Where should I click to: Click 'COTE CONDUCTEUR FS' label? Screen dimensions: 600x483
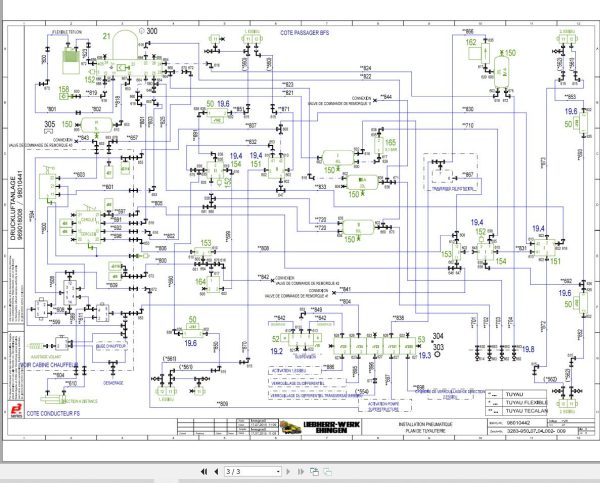pos(53,413)
